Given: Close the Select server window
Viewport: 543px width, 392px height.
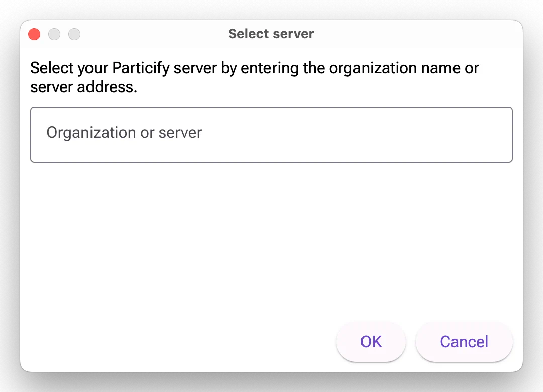Looking at the screenshot, I should tap(34, 34).
